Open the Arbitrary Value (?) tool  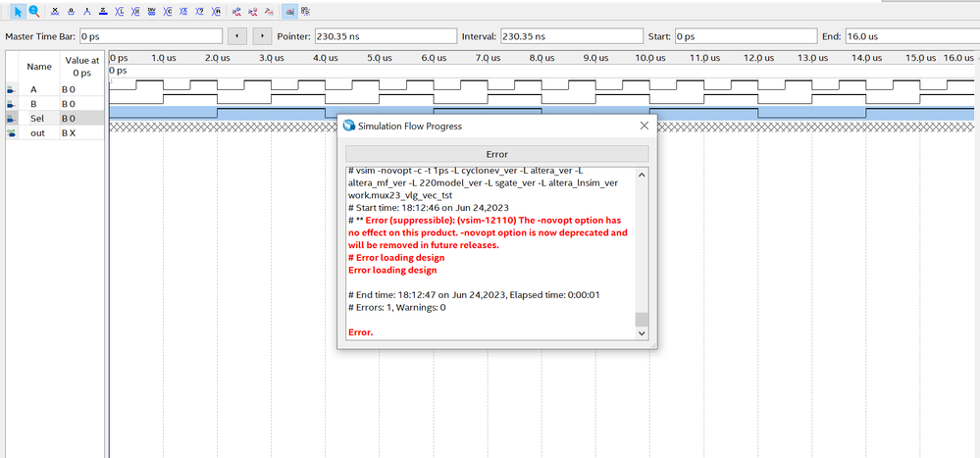click(200, 11)
